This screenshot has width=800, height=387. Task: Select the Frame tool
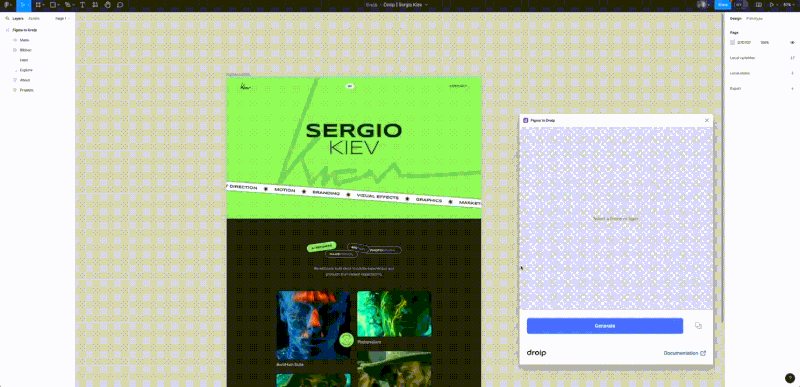38,5
